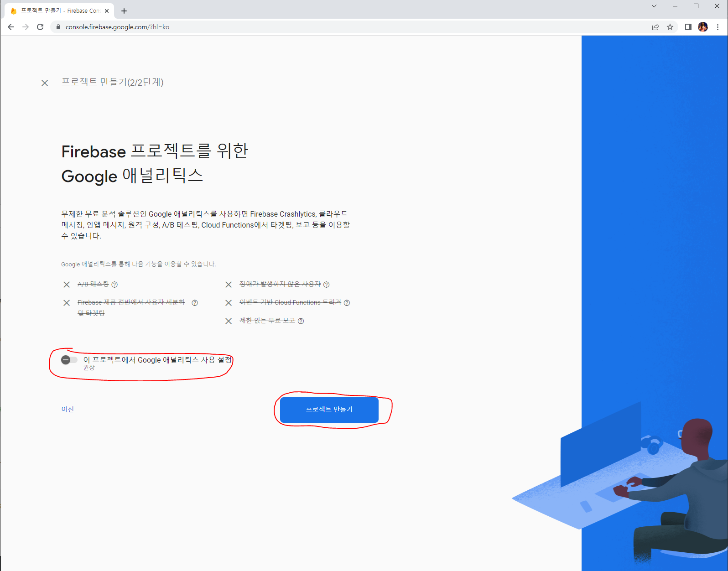Open the tab search chevron dropdown

[x=654, y=6]
